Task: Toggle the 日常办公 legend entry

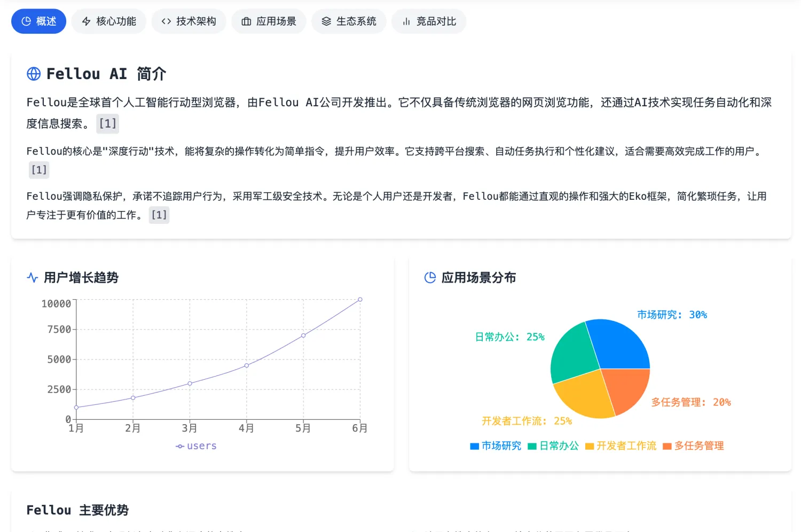Action: tap(553, 446)
